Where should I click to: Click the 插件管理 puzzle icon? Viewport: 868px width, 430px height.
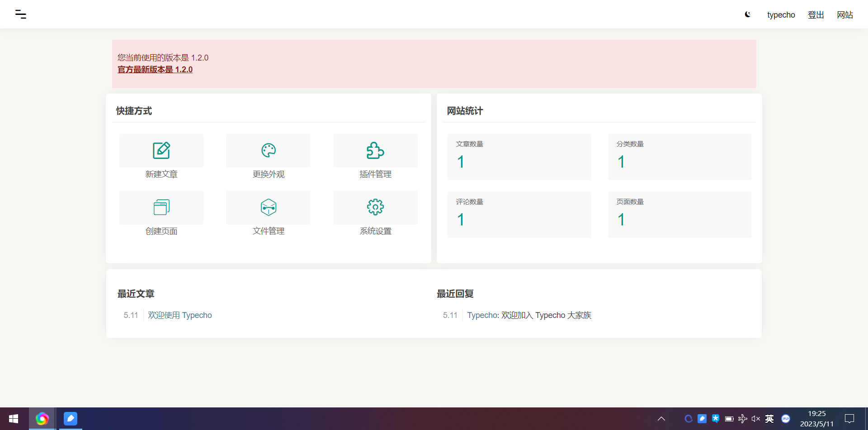[x=375, y=150]
